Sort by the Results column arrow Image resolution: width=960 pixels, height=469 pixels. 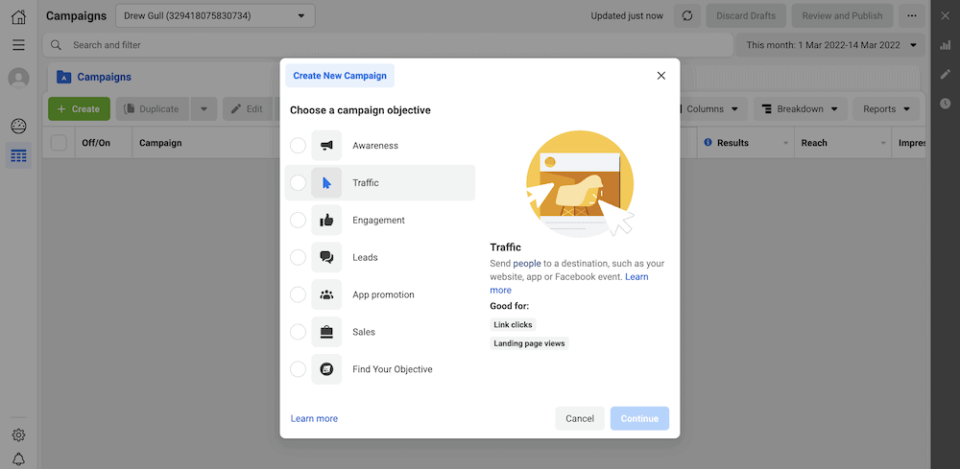(786, 143)
